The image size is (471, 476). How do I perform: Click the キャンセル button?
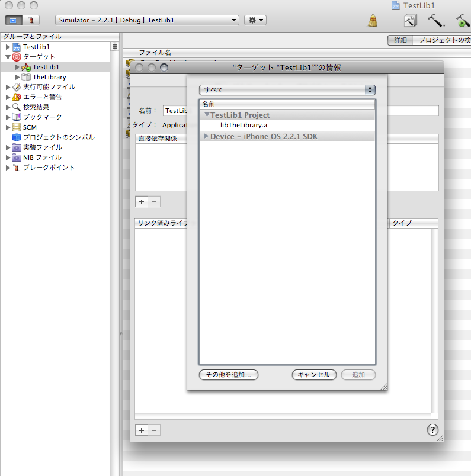314,375
